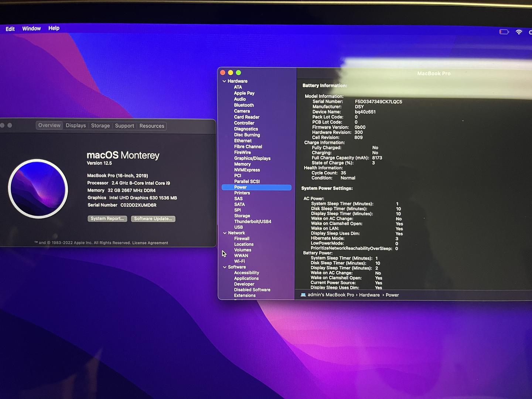Open the Edit menu
Viewport: 532px width, 399px height.
(10, 29)
